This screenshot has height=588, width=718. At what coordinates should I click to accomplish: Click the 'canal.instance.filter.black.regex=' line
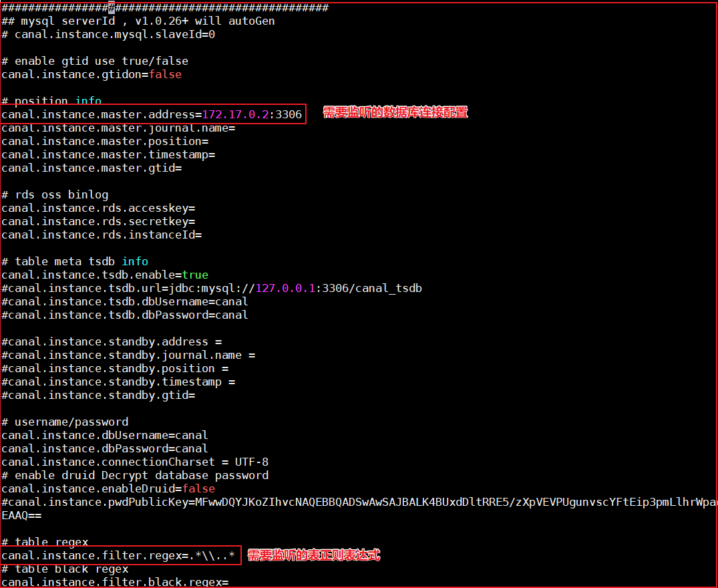pyautogui.click(x=115, y=582)
